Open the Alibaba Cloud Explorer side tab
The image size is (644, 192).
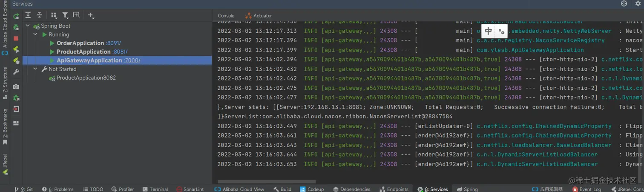tap(5, 28)
